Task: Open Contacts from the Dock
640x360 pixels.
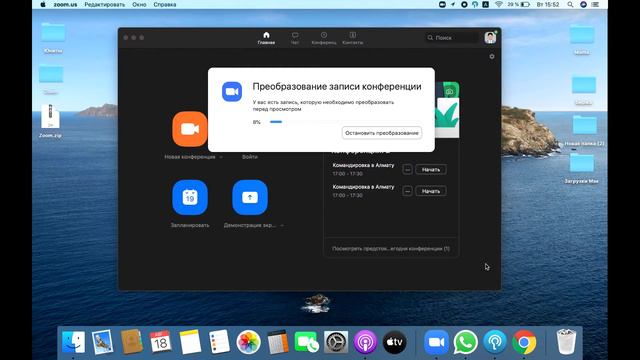Action: [x=131, y=342]
